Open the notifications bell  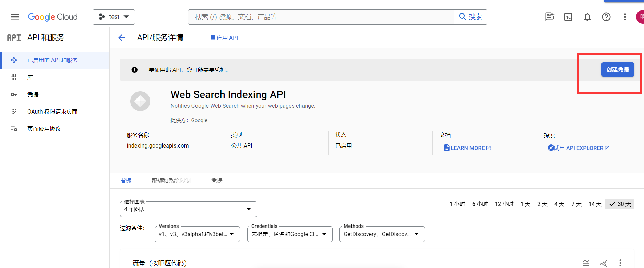point(587,17)
